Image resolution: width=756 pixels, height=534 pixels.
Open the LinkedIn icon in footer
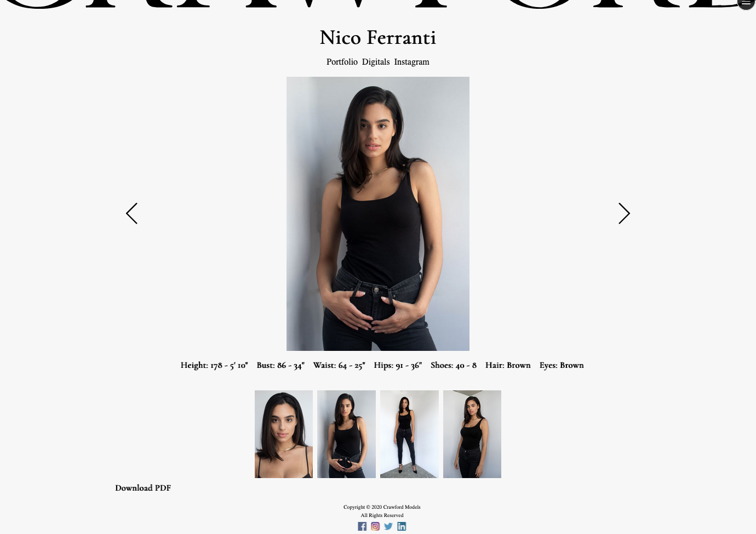pos(402,526)
